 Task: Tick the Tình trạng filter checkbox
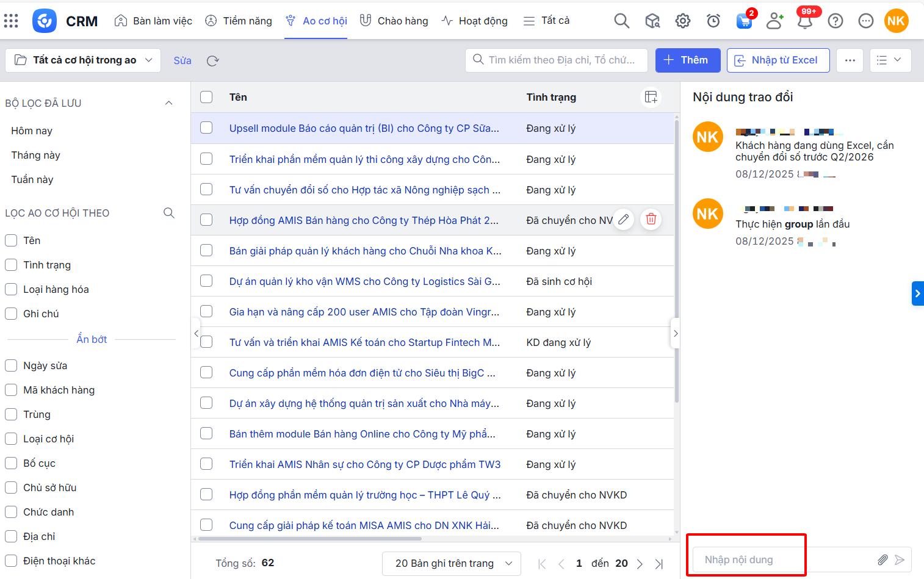click(x=11, y=265)
